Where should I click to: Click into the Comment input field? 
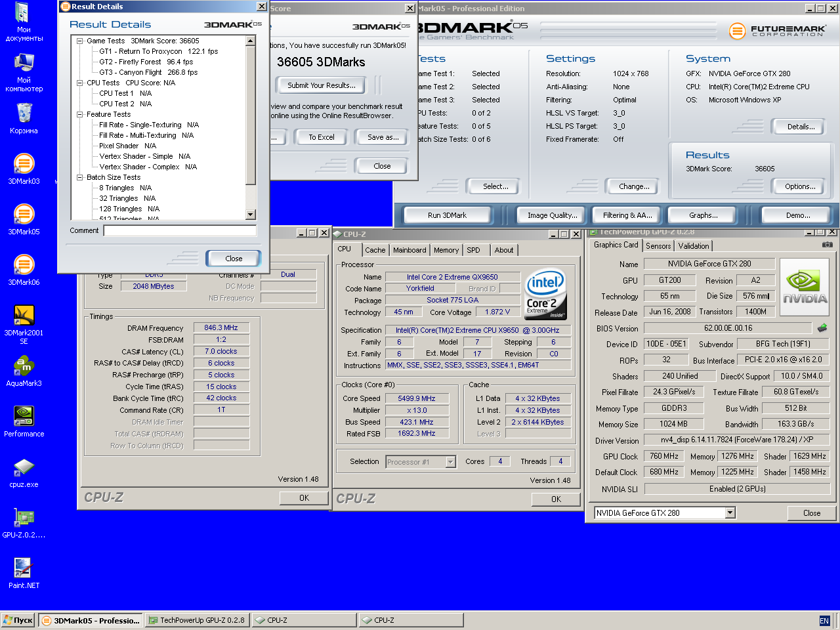tap(180, 230)
